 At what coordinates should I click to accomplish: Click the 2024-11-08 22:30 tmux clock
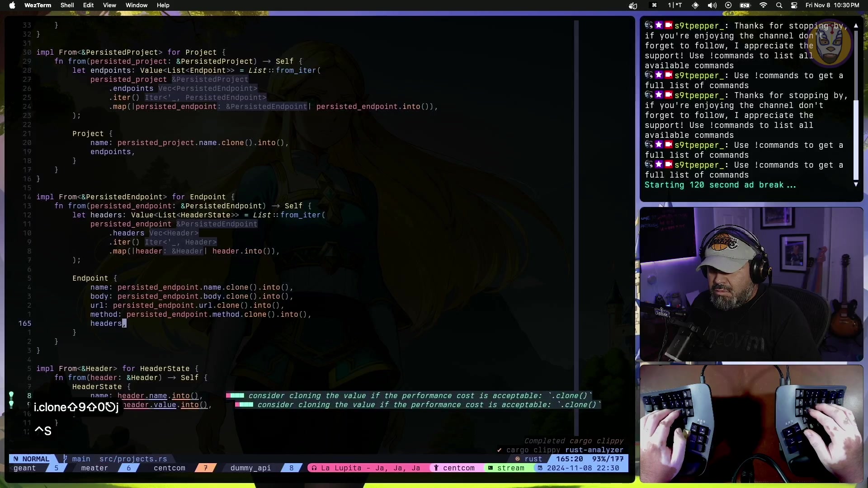pyautogui.click(x=583, y=468)
